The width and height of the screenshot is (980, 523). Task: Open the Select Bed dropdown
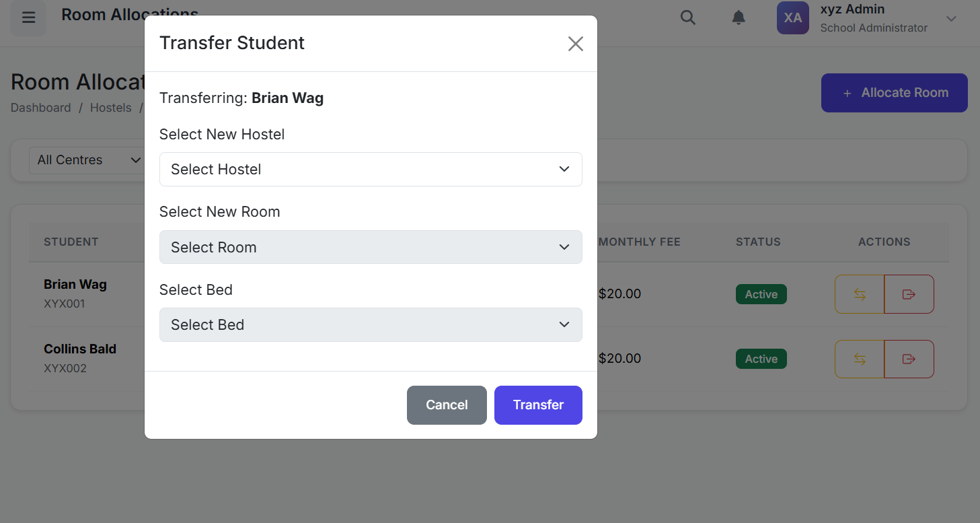click(371, 324)
